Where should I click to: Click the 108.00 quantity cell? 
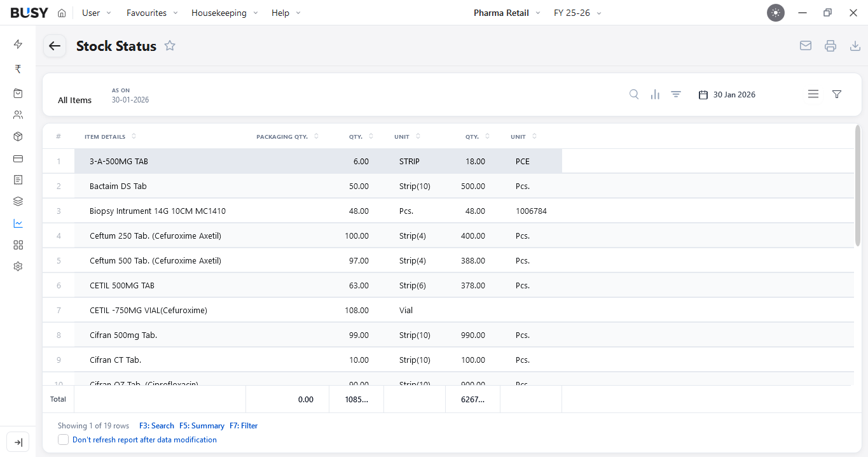(356, 311)
